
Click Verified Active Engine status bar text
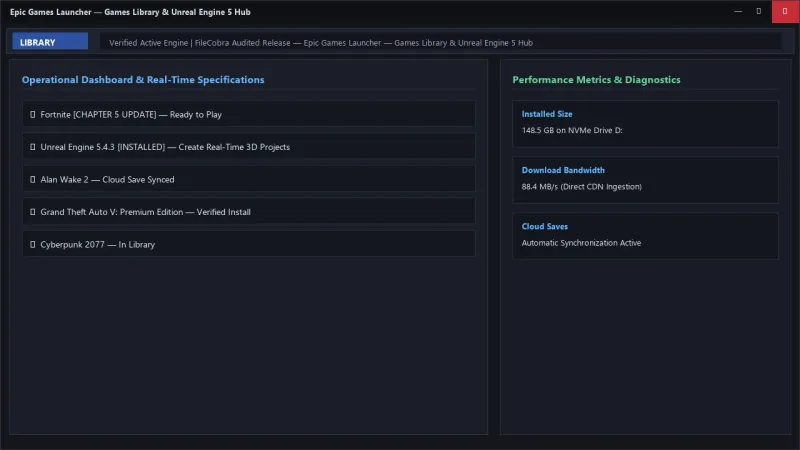pyautogui.click(x=321, y=43)
